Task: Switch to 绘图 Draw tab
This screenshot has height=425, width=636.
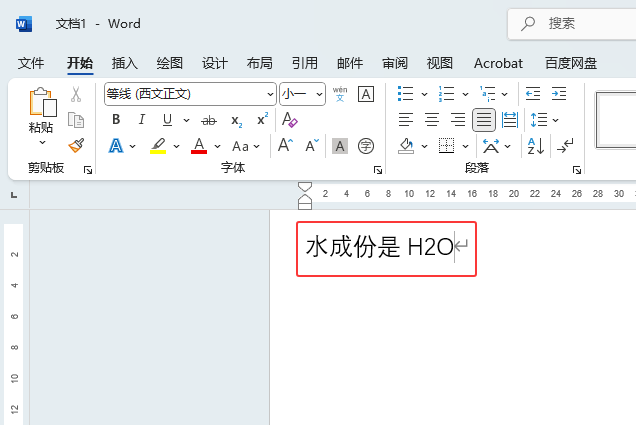Action: [x=170, y=63]
